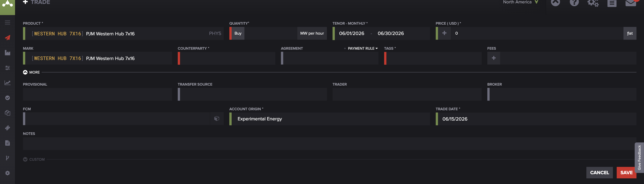The height and width of the screenshot is (184, 644).
Task: Open the checkmark circle sidebar icon
Action: click(x=8, y=98)
